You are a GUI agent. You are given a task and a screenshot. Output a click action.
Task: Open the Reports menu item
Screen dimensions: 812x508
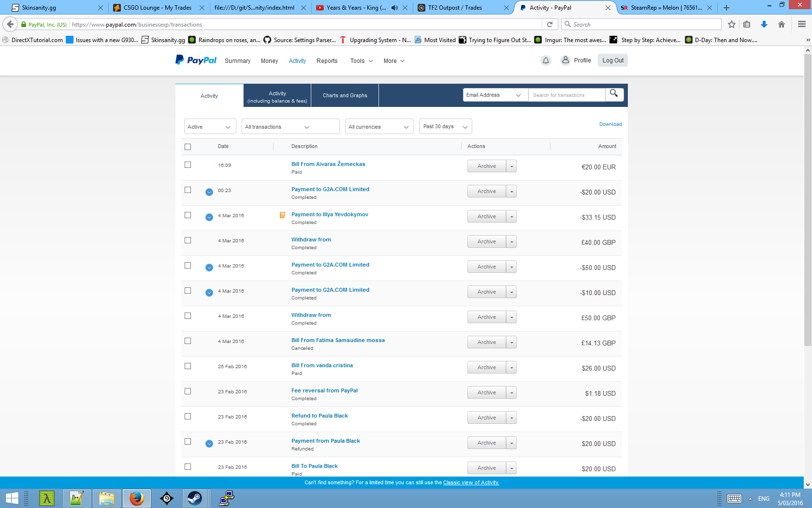tap(327, 61)
